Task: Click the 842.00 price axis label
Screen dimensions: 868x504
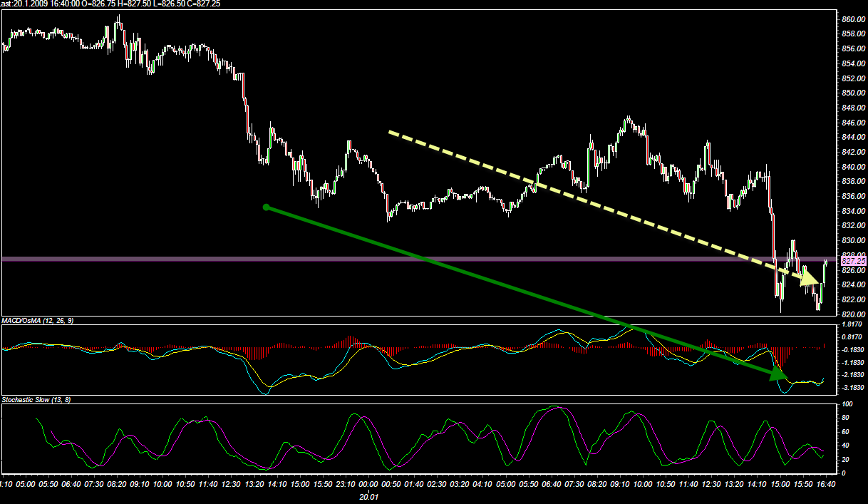Action: point(852,152)
